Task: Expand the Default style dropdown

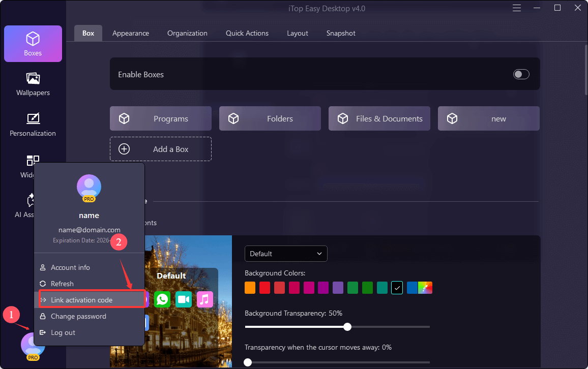Action: click(x=286, y=254)
